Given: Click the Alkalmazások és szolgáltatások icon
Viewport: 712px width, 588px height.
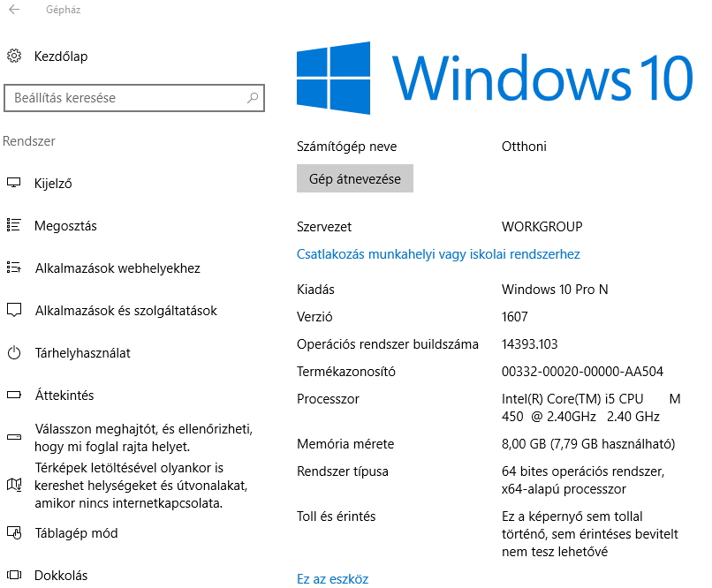Looking at the screenshot, I should point(14,311).
